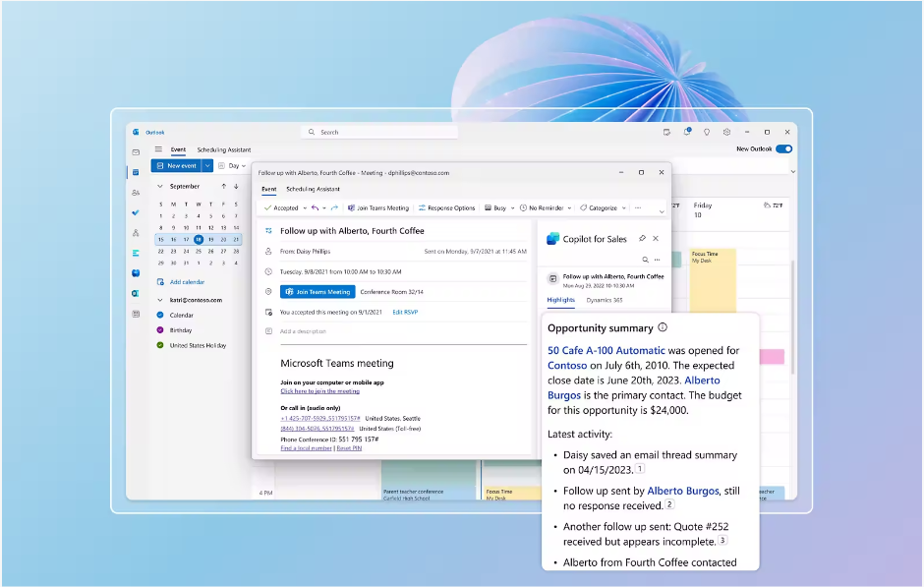Toggle the Calendar calendar visibility
Image resolution: width=924 pixels, height=587 pixels.
(159, 315)
